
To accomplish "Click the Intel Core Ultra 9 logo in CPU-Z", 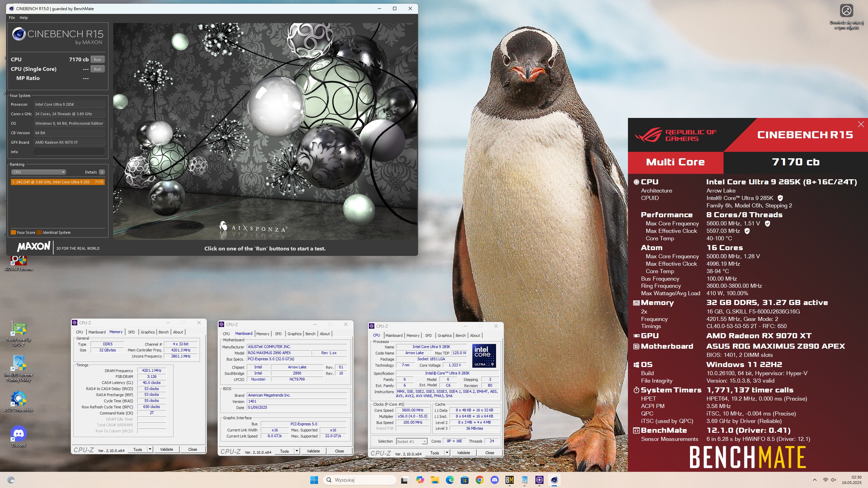I will 484,356.
